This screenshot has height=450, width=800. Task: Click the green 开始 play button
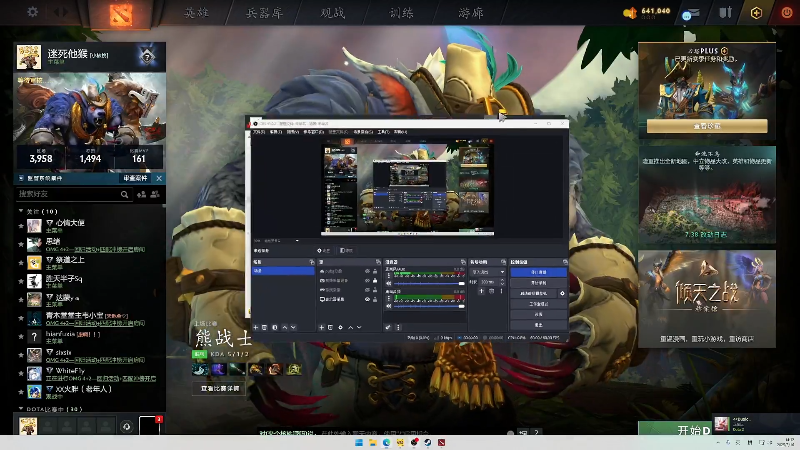(673, 430)
